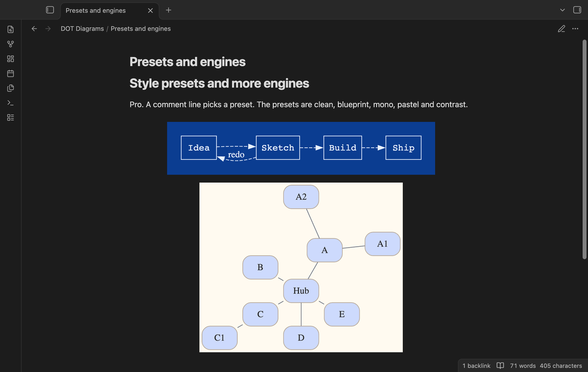Viewport: 588px width, 372px height.
Task: Click the list-style icon at ribbon bottom
Action: click(x=10, y=118)
